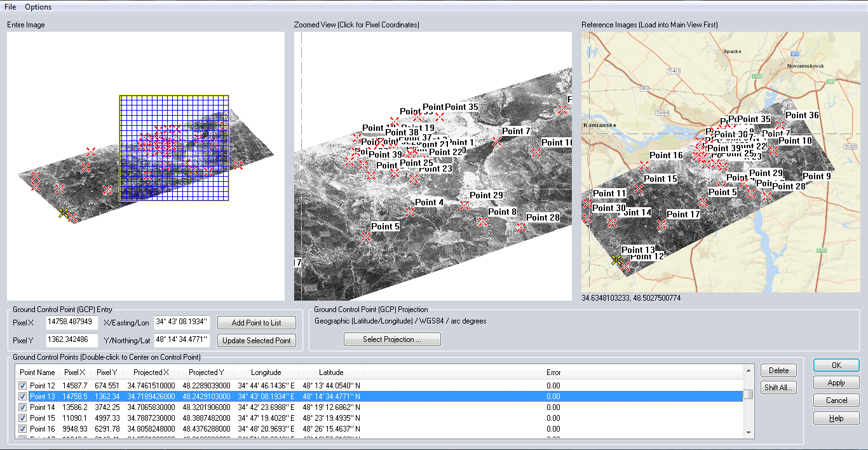Image resolution: width=868 pixels, height=450 pixels.
Task: Click the Y/Northing/Lat input field
Action: (182, 340)
